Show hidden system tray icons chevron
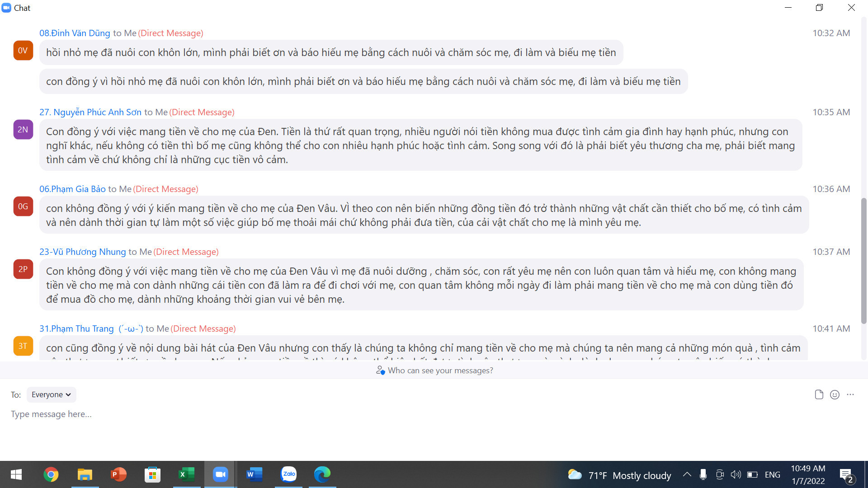Viewport: 868px width, 488px height. click(687, 474)
